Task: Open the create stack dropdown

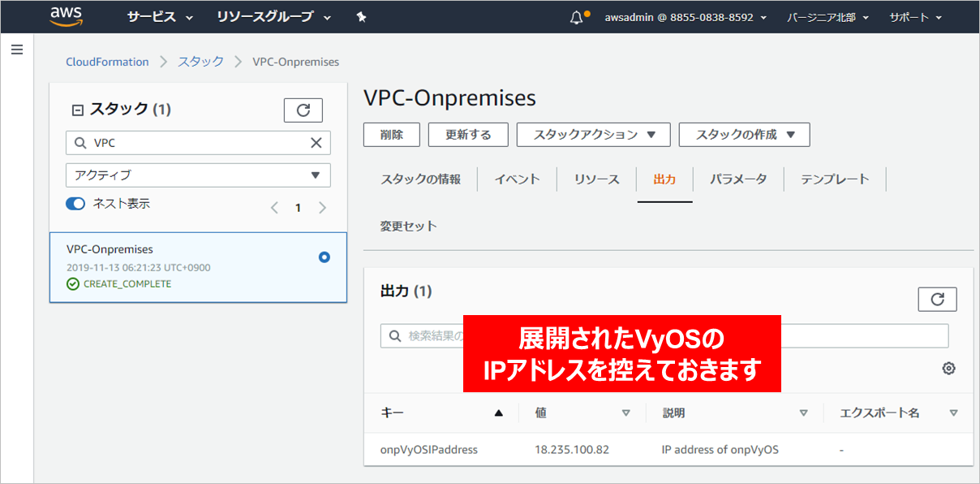Action: [744, 135]
